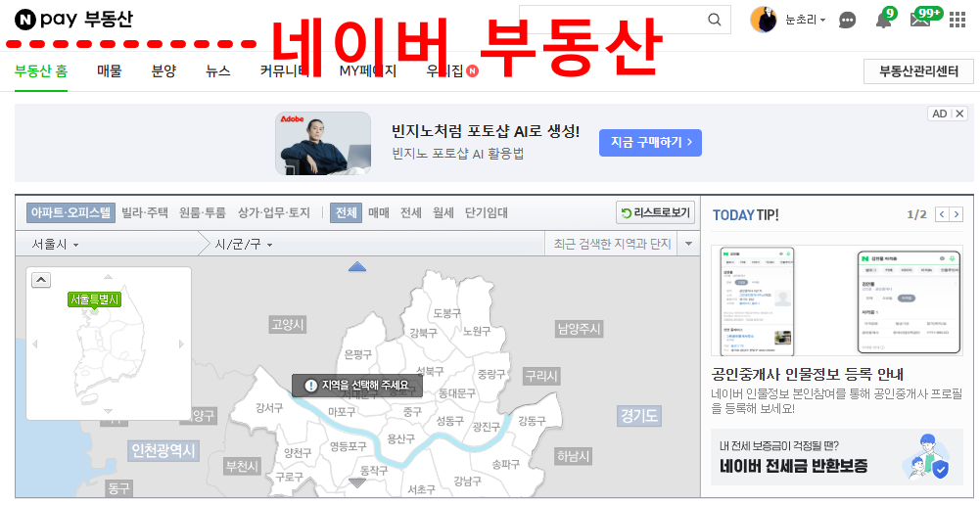Click the 인천광역시 map label
Screen dimensions: 980x505
pos(163,450)
